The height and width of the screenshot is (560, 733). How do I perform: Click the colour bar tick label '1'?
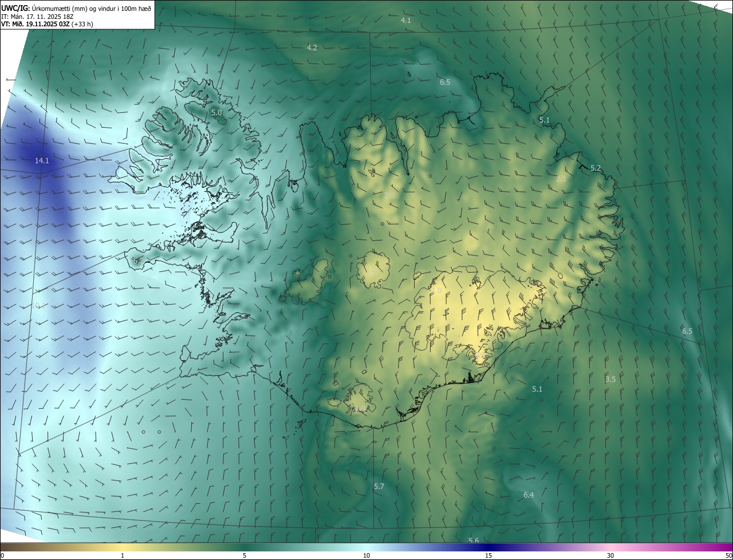pyautogui.click(x=123, y=555)
